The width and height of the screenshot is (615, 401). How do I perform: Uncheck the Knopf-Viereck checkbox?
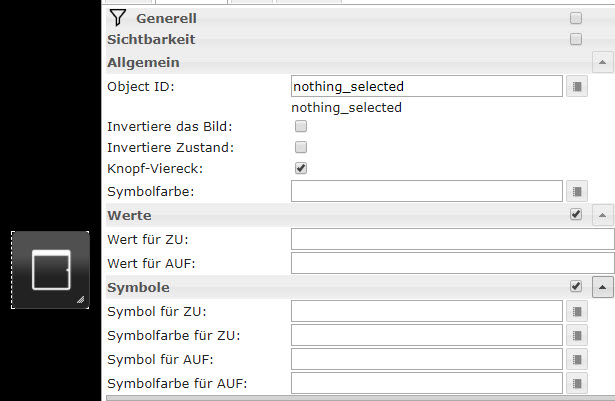tap(301, 168)
